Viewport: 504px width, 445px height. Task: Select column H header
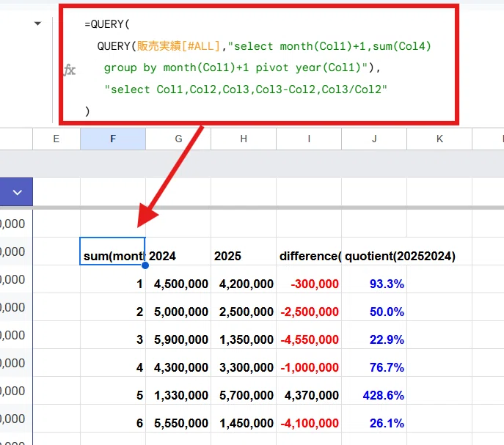(x=244, y=139)
